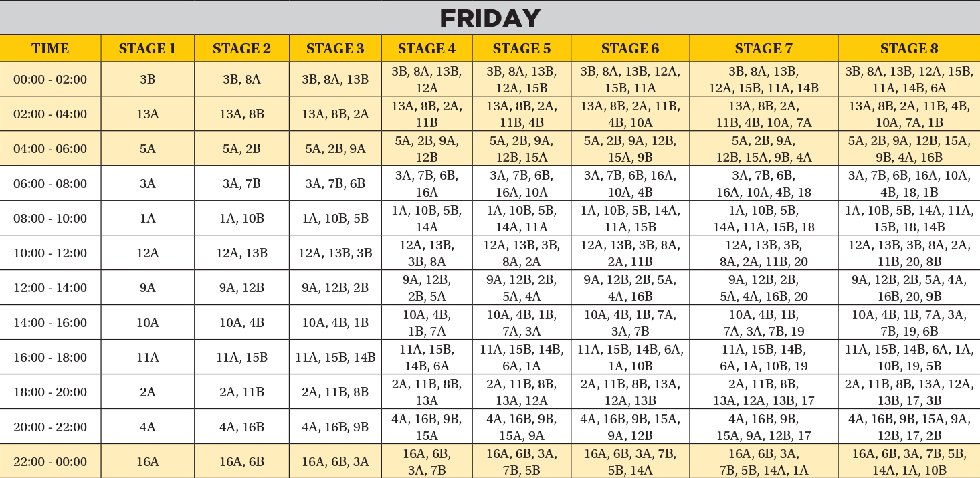This screenshot has height=478, width=980.
Task: Click Stage 2 cell reading 3A, 7B
Action: point(241,184)
